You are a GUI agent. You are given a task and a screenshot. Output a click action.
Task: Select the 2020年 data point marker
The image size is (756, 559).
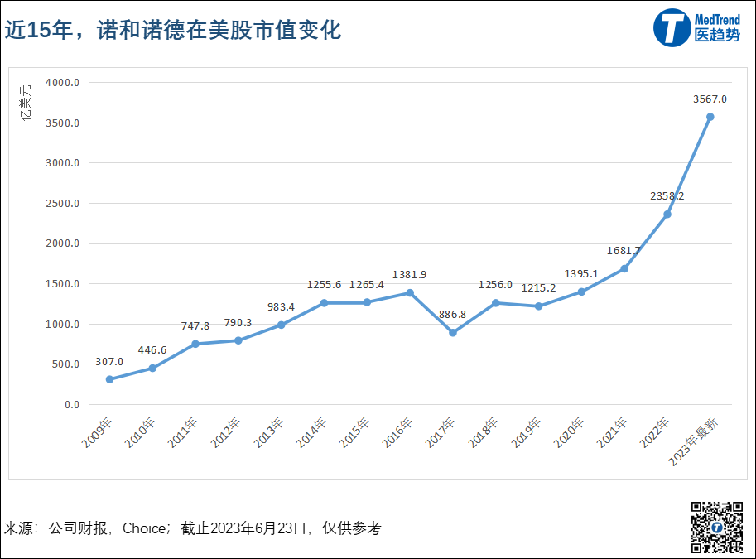point(581,292)
